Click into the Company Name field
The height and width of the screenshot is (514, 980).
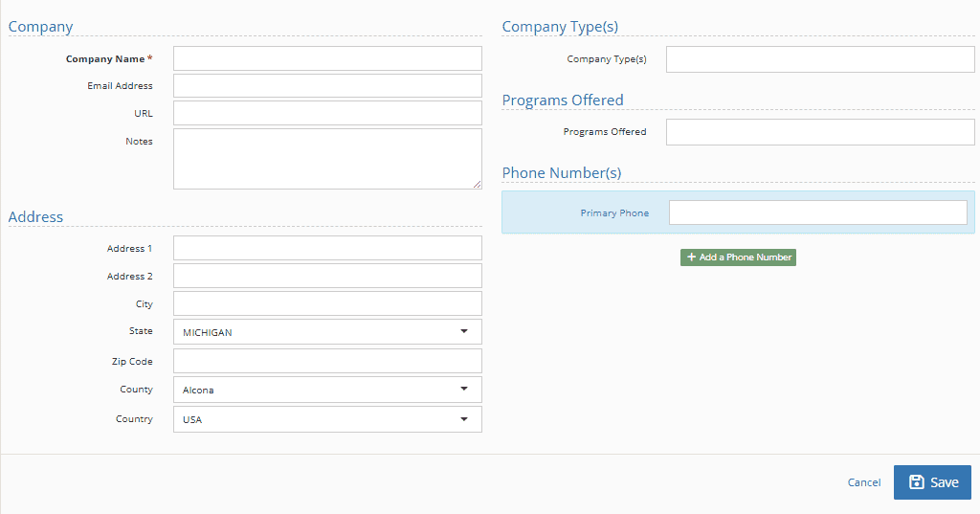click(327, 58)
